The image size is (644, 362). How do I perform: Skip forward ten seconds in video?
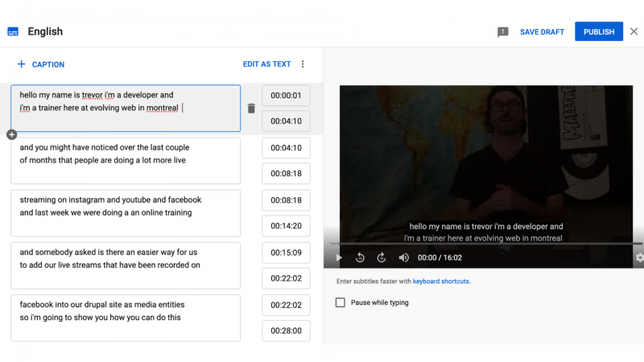(x=382, y=257)
